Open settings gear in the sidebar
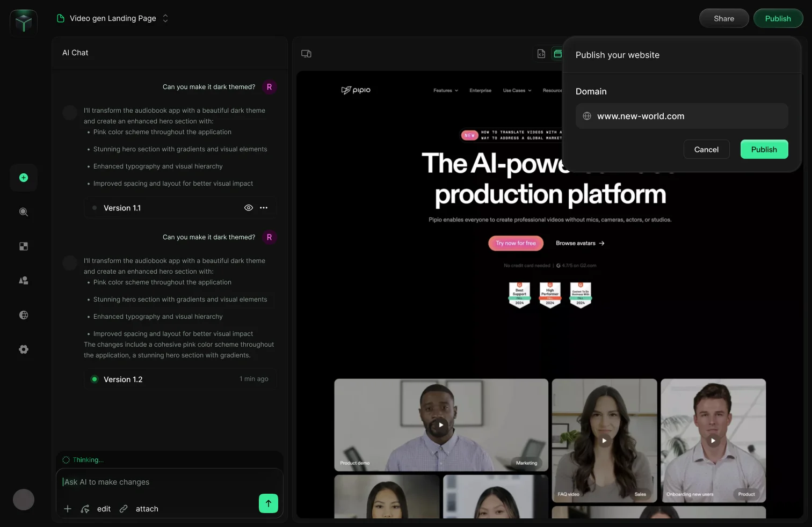This screenshot has width=812, height=527. pos(24,349)
